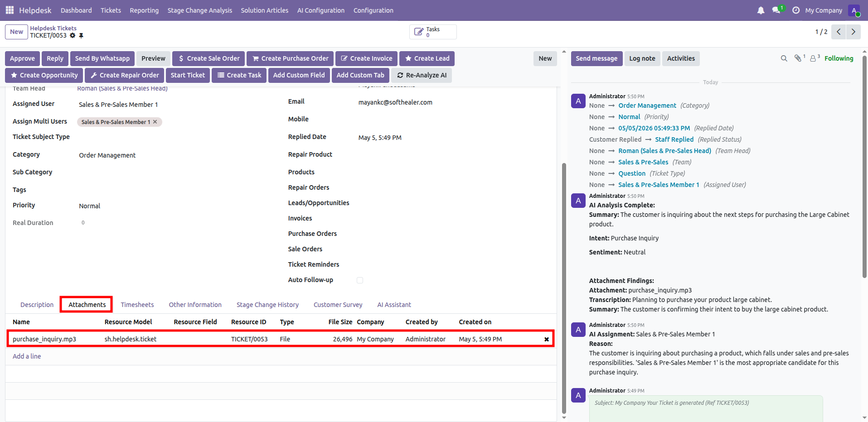Switch to the Timesheets tab
Image resolution: width=868 pixels, height=422 pixels.
137,305
